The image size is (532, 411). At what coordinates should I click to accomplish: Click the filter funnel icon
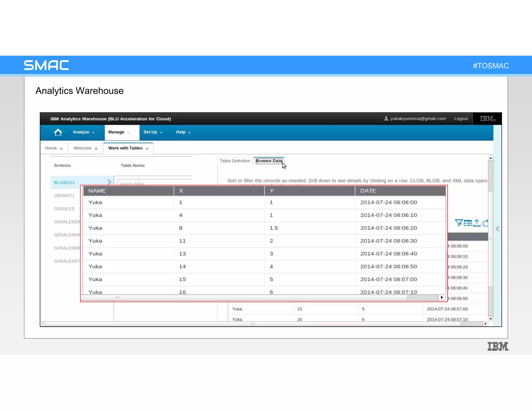coord(458,223)
